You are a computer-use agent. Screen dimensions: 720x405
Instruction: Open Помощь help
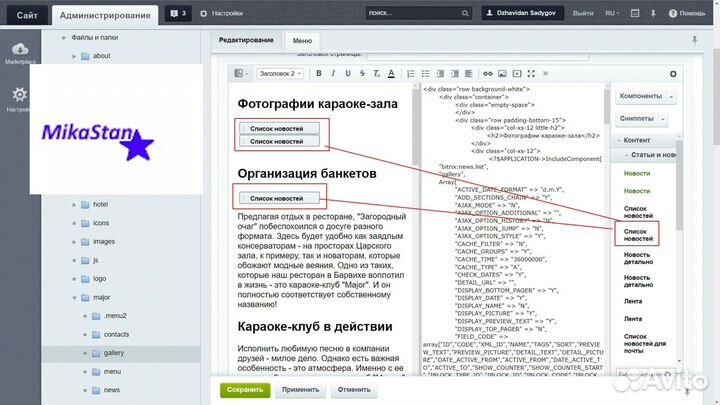pos(687,13)
